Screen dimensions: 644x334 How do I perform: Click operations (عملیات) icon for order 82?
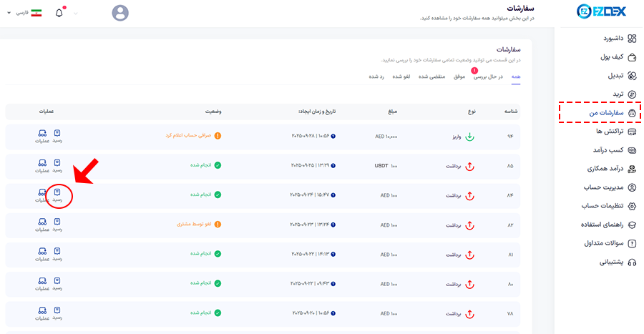pos(42,224)
